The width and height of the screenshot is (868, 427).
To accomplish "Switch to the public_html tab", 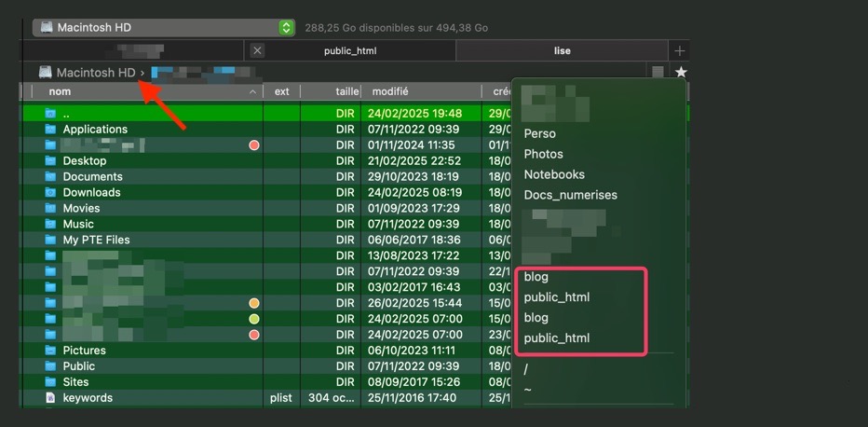I will coord(350,50).
